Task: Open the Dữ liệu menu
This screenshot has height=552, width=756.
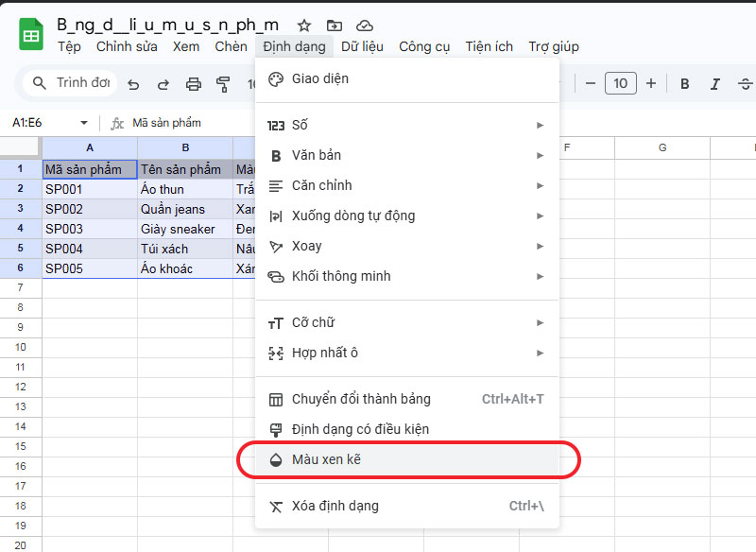Action: click(362, 46)
